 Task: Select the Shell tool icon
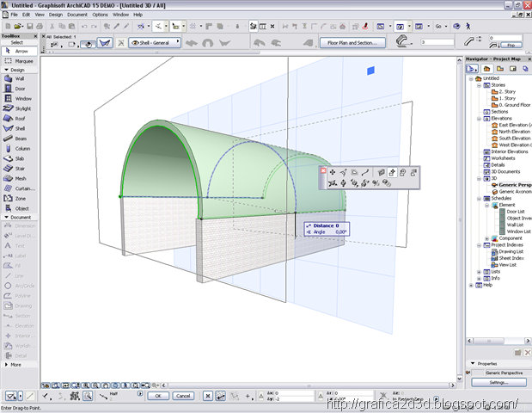click(x=8, y=128)
